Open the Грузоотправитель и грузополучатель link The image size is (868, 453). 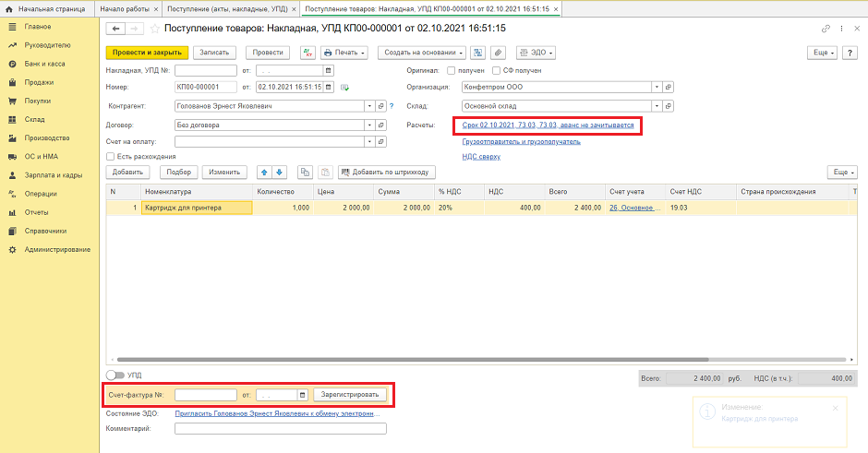point(521,142)
